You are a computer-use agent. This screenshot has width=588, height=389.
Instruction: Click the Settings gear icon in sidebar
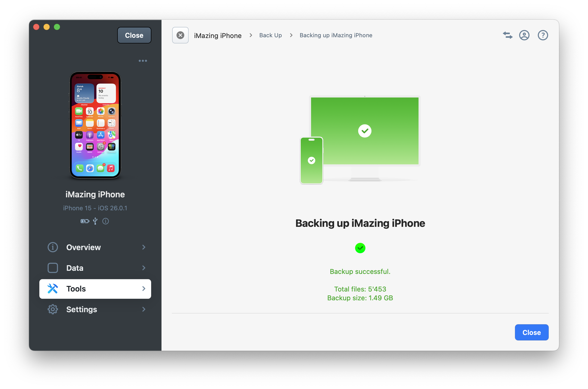click(53, 309)
